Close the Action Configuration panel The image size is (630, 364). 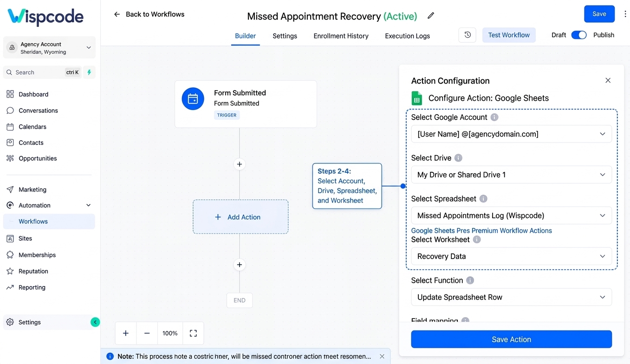click(x=608, y=80)
